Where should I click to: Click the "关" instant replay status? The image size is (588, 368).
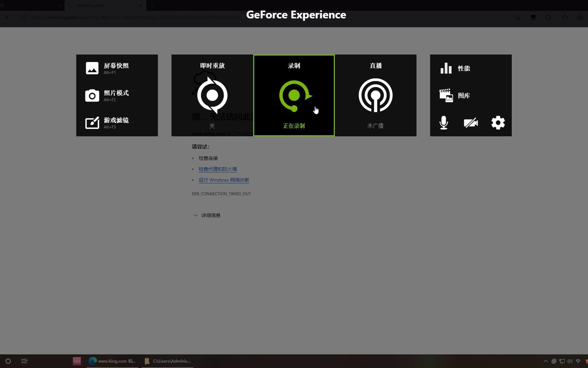click(x=212, y=126)
